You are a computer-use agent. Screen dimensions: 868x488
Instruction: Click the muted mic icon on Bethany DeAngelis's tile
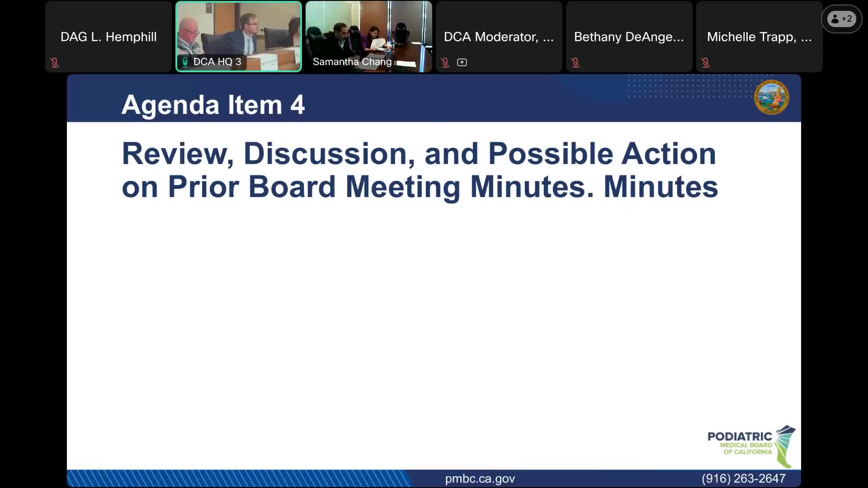click(576, 63)
